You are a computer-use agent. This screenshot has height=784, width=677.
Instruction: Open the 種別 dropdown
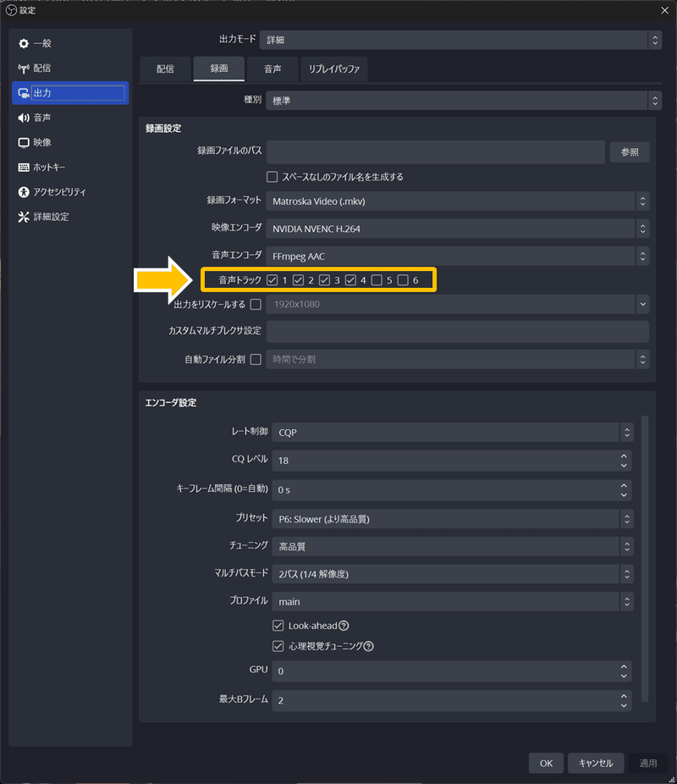point(464,101)
